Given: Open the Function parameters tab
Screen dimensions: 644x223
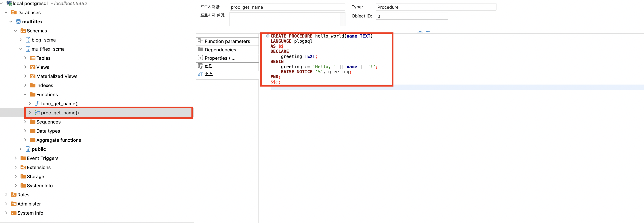Looking at the screenshot, I should (x=227, y=41).
